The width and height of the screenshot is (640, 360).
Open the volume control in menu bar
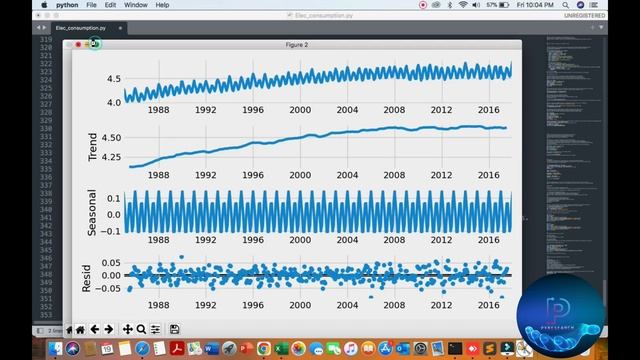pos(476,5)
